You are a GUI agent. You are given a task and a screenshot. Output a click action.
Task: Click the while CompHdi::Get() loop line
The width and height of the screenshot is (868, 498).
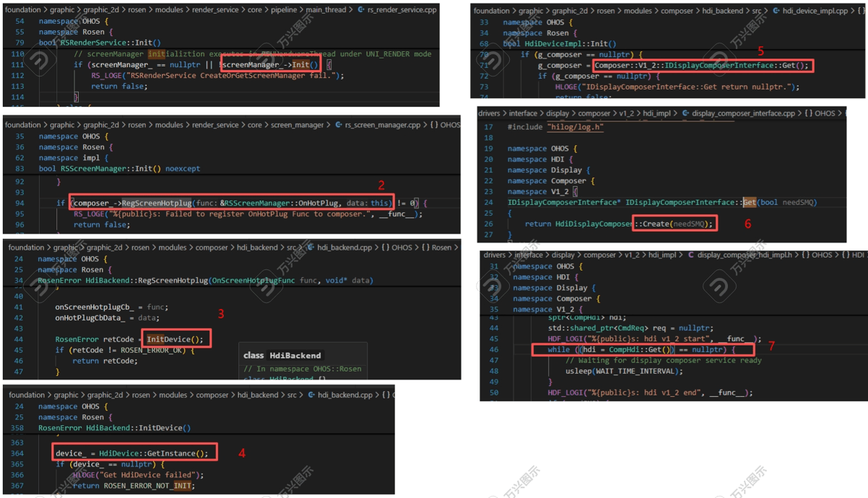[641, 349]
